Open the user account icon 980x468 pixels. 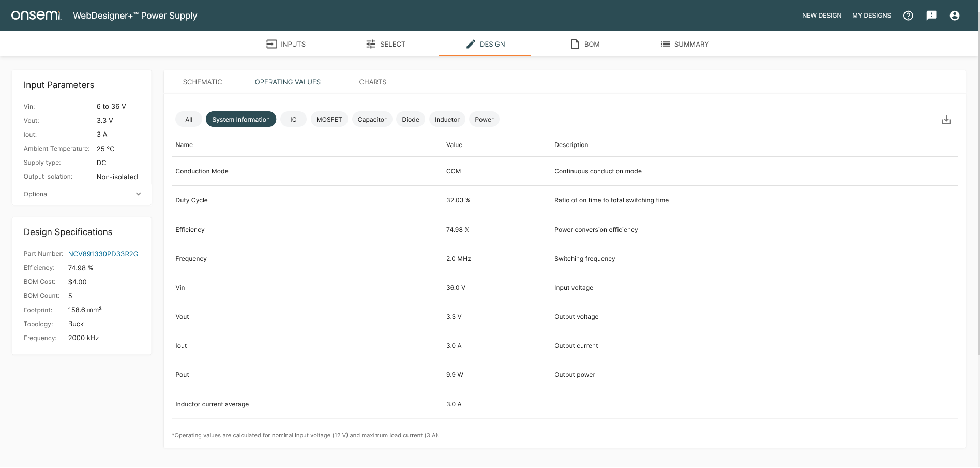[955, 16]
